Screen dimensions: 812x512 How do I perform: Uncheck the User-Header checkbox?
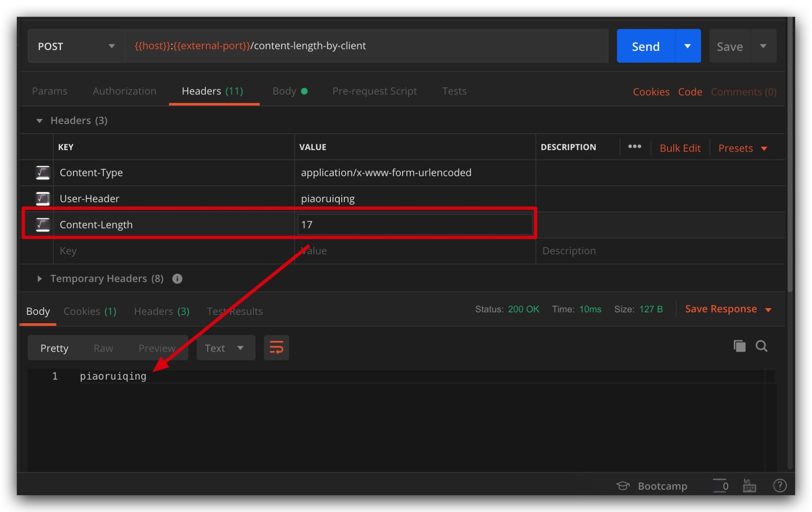click(x=43, y=198)
